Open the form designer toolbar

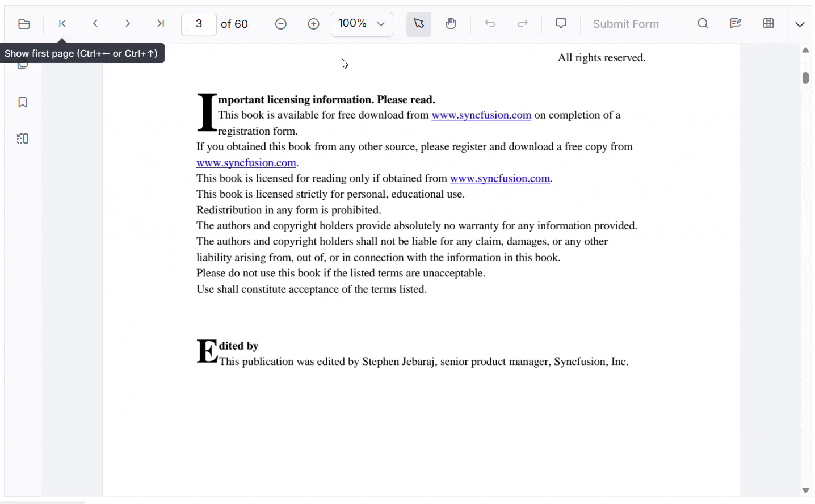click(x=768, y=24)
